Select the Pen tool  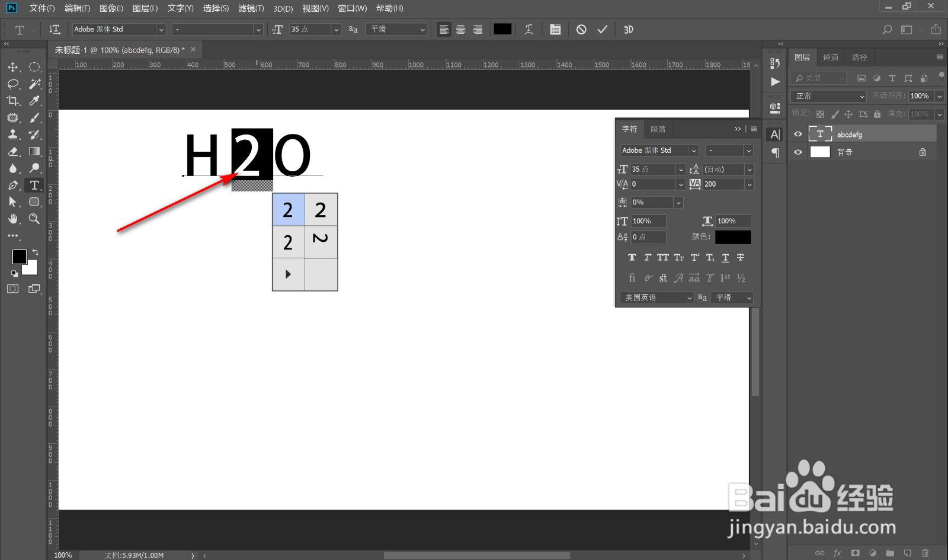click(x=13, y=185)
